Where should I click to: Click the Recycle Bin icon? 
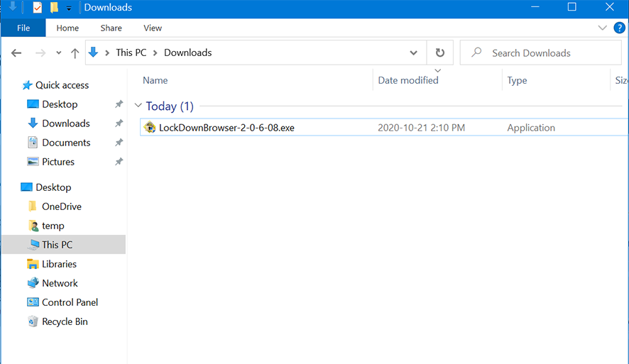[x=33, y=321]
